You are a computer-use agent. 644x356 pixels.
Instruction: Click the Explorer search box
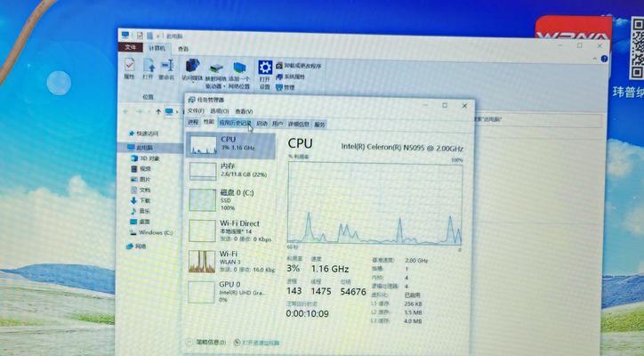(x=538, y=119)
